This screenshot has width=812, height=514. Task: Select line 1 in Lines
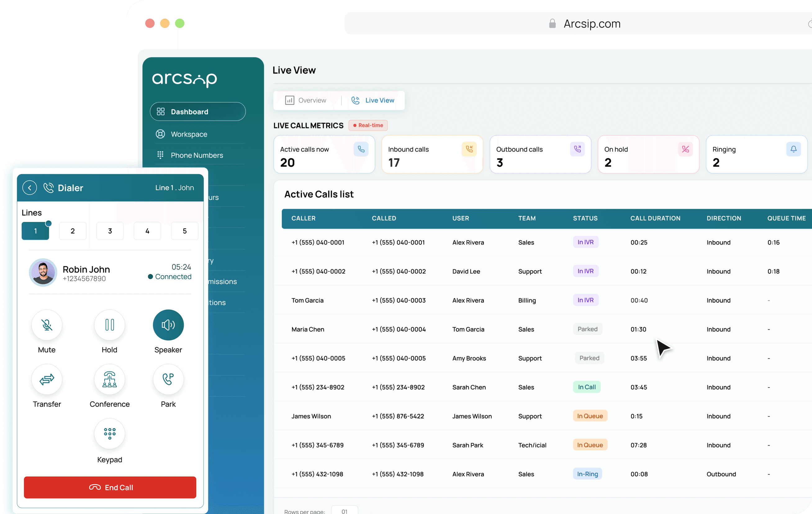tap(35, 231)
